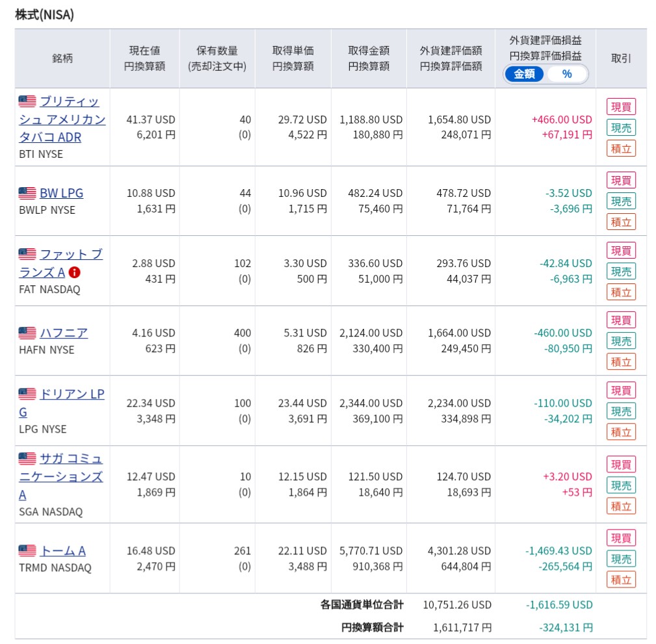Click the -1,616.59 USD total value
The image size is (656, 644).
click(559, 605)
